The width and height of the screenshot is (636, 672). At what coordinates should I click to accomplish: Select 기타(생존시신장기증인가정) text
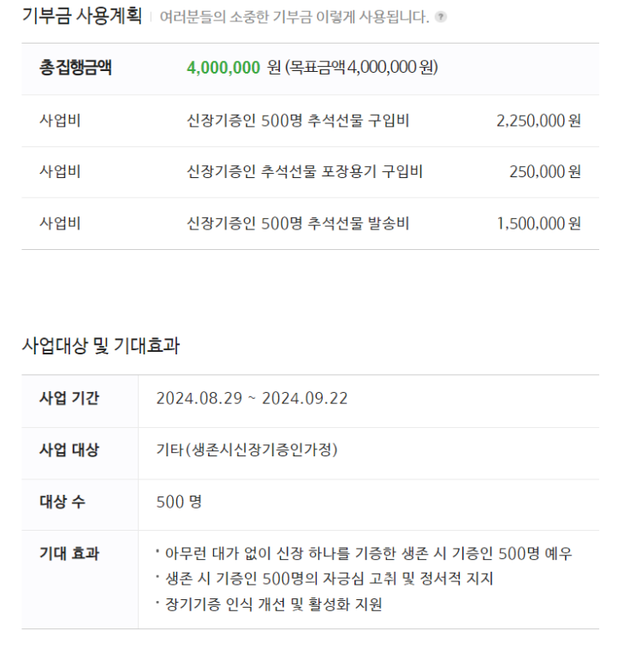click(247, 450)
